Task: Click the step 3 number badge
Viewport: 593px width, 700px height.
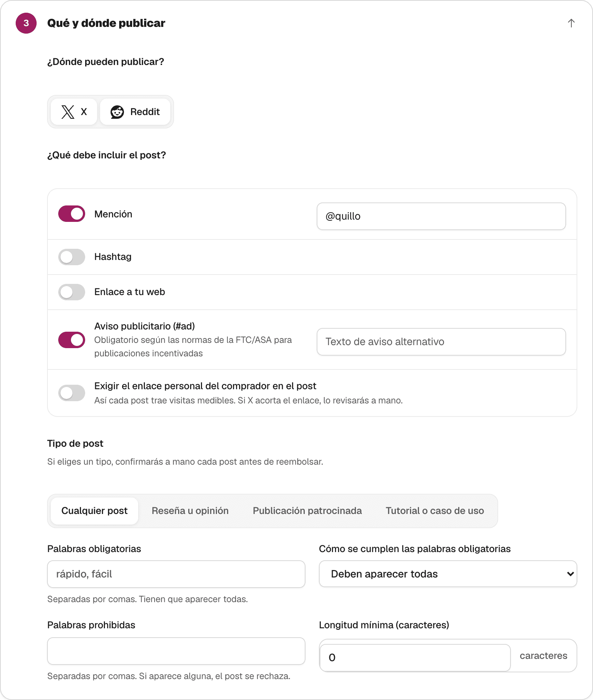Action: pyautogui.click(x=26, y=23)
